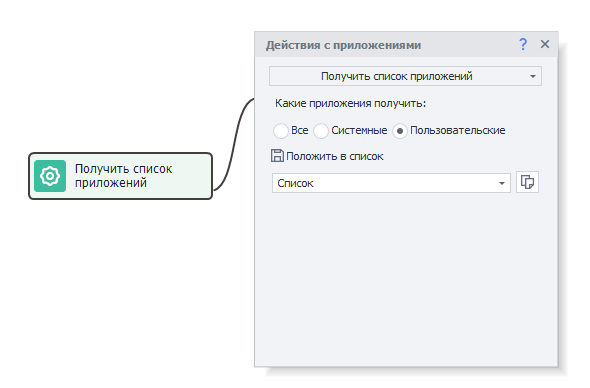Click the copy icon beside the list field
Screen dimensions: 590x388
527,182
